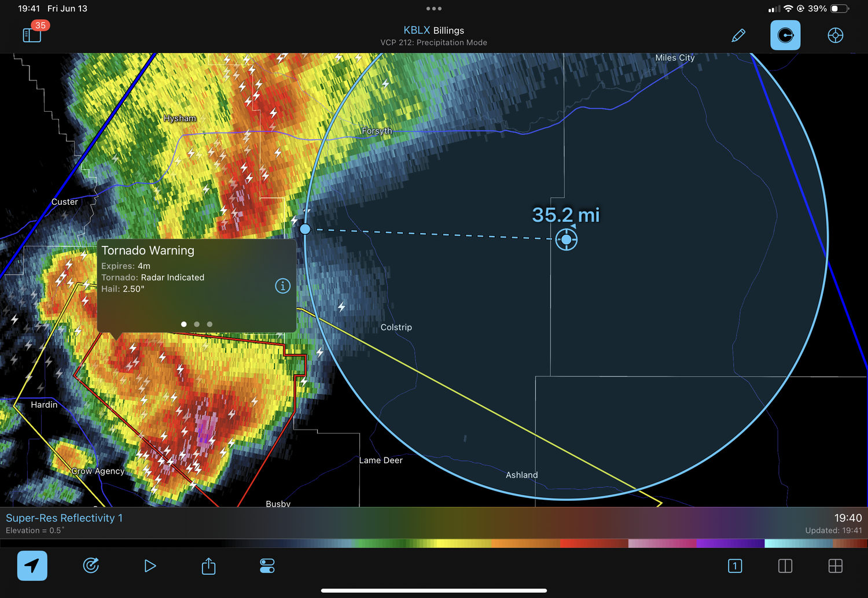Screen dimensions: 868x598
Task: Open the share sheet icon
Action: point(208,566)
